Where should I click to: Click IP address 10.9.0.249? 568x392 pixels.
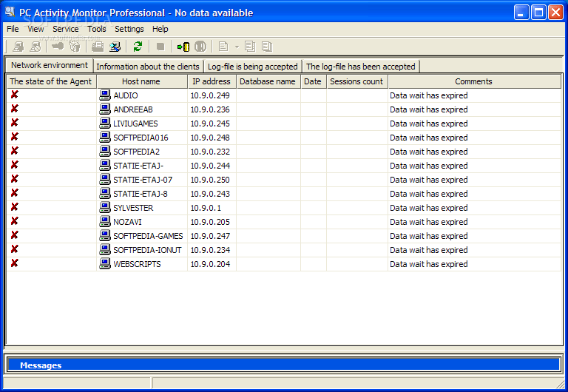tap(210, 95)
